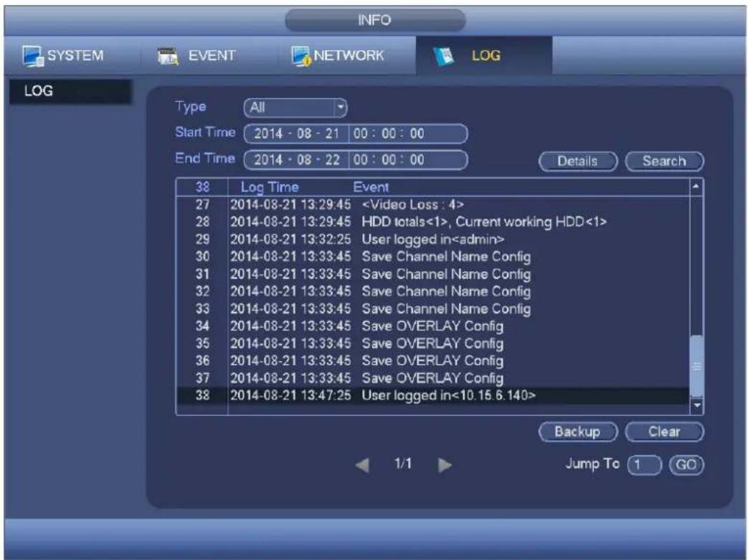Select log row 27 Video Loss : 4
The width and height of the screenshot is (748, 560).
pos(432,204)
